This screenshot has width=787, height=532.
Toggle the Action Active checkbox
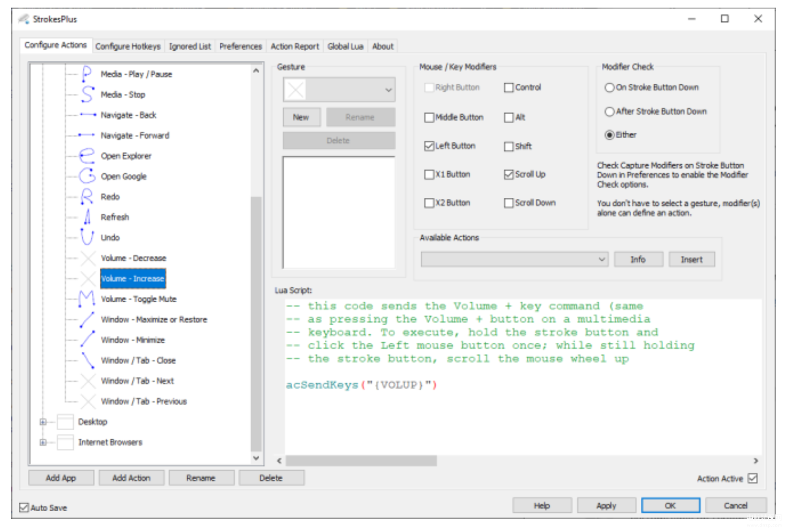(x=752, y=478)
